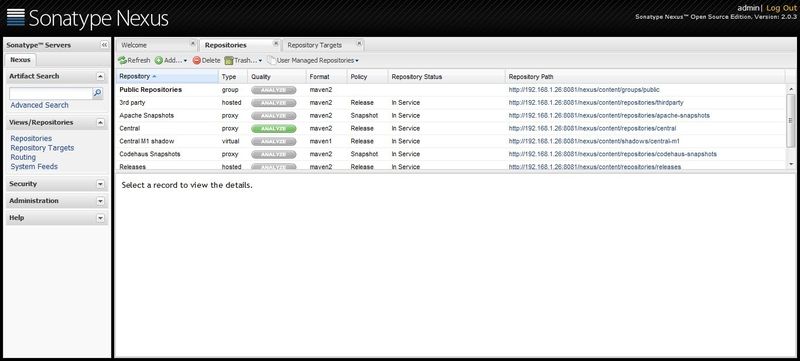Click the Delete toolbar button
This screenshot has width=800, height=361.
tap(207, 60)
